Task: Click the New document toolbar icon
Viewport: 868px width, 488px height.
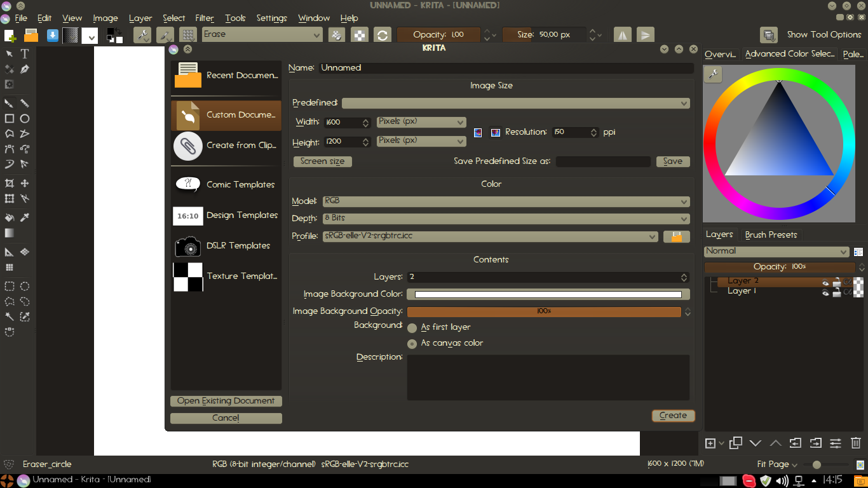Action: pos(10,35)
